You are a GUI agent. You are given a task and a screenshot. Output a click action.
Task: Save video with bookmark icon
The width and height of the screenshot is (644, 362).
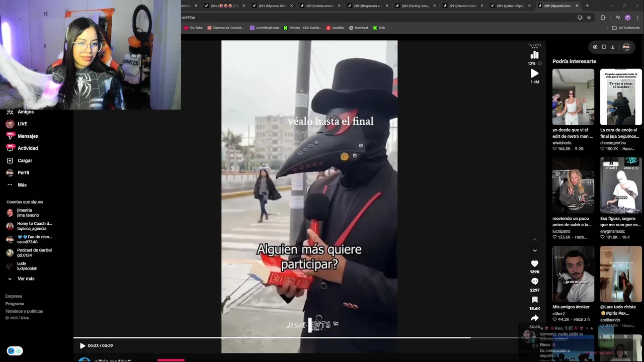click(x=534, y=300)
